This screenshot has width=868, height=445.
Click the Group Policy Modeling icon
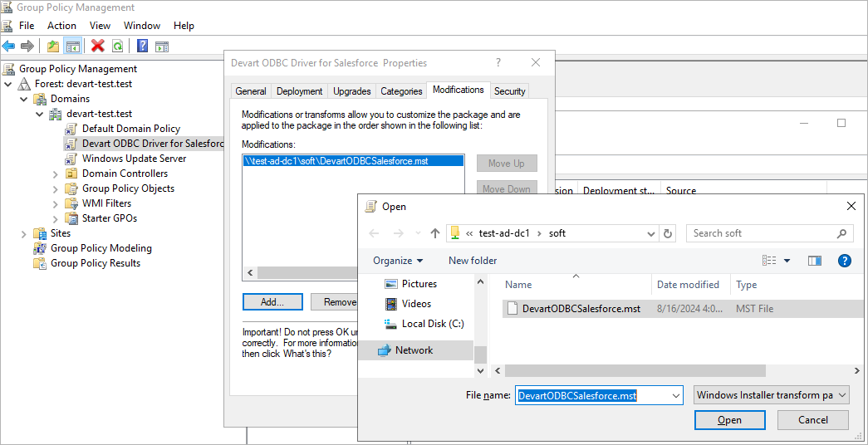40,248
